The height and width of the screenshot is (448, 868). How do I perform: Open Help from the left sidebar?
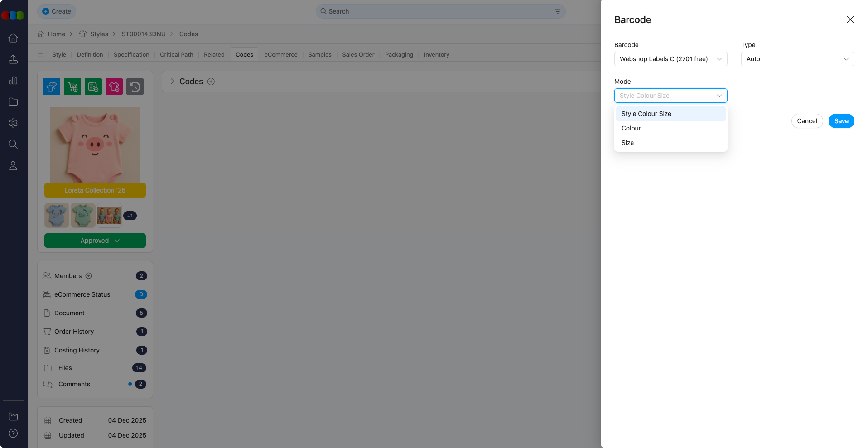coord(13,434)
